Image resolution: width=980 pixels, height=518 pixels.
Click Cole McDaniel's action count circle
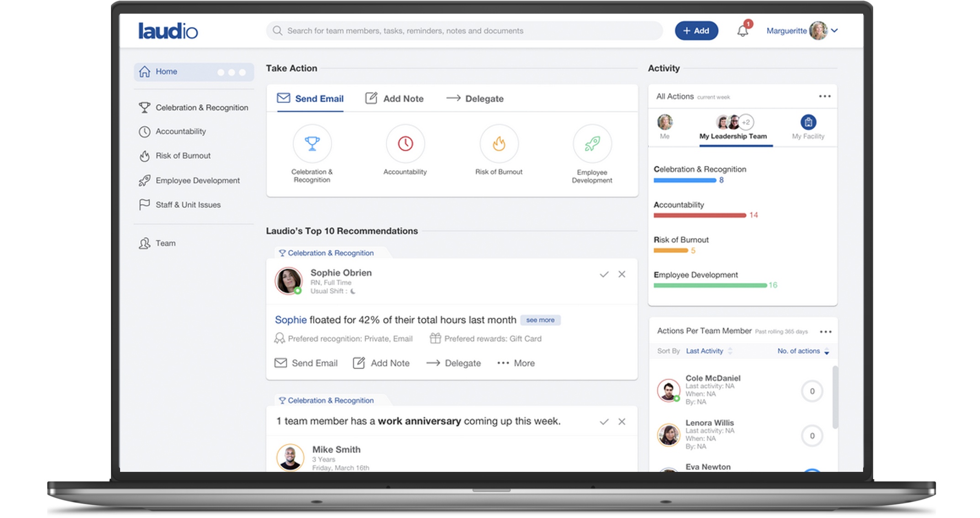click(x=812, y=391)
